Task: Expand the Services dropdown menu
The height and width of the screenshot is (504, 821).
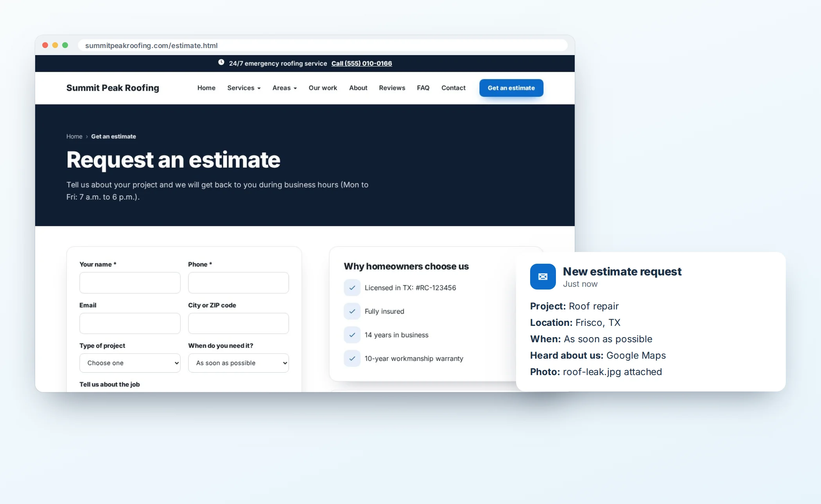Action: (244, 88)
